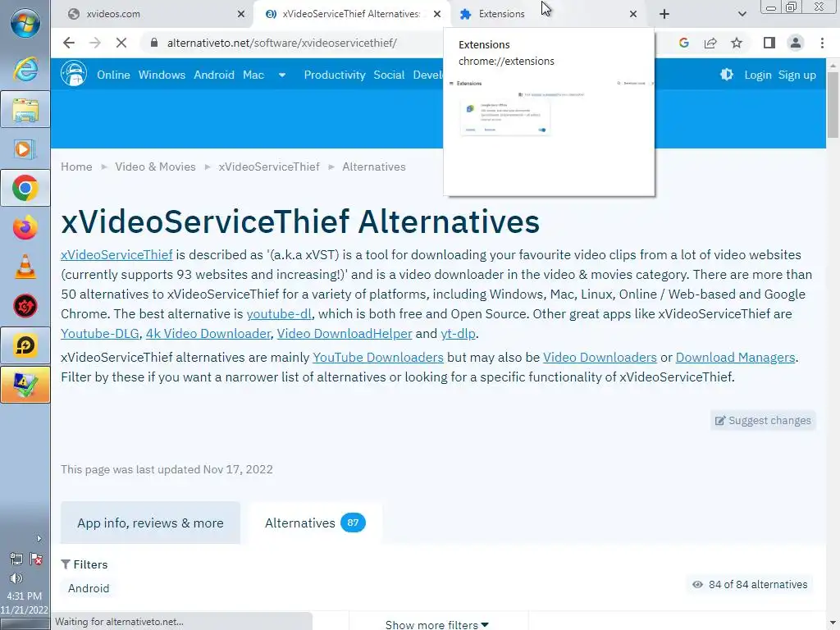Open the Chrome profile avatar
This screenshot has width=840, height=630.
pos(796,43)
